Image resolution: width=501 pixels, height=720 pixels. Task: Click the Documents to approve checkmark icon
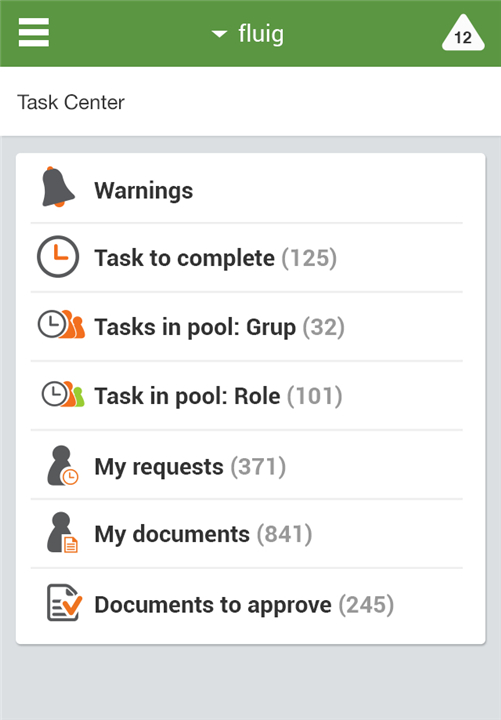(64, 602)
